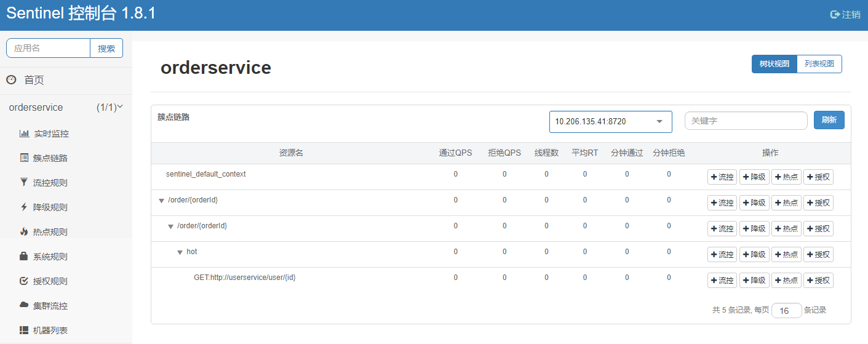Viewport: 868px width, 344px height.
Task: Click the grid icon for 机器列表
Action: tap(24, 330)
